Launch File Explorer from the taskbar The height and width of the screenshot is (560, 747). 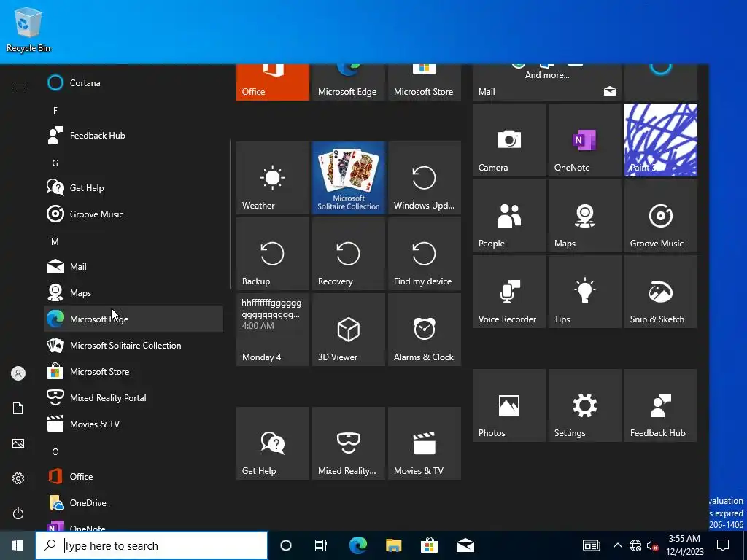pyautogui.click(x=393, y=545)
